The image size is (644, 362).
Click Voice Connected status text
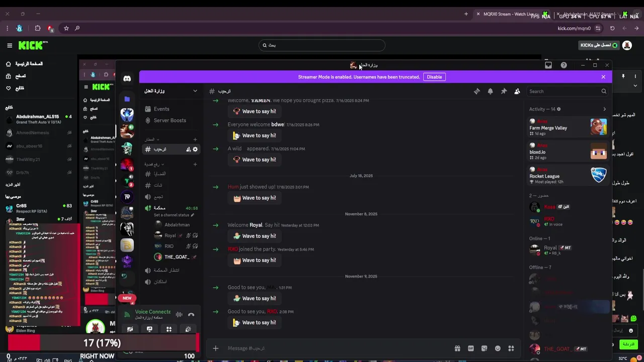coord(153,312)
